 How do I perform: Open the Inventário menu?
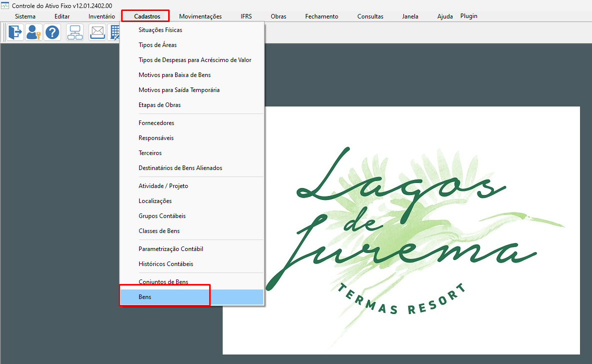(x=102, y=16)
